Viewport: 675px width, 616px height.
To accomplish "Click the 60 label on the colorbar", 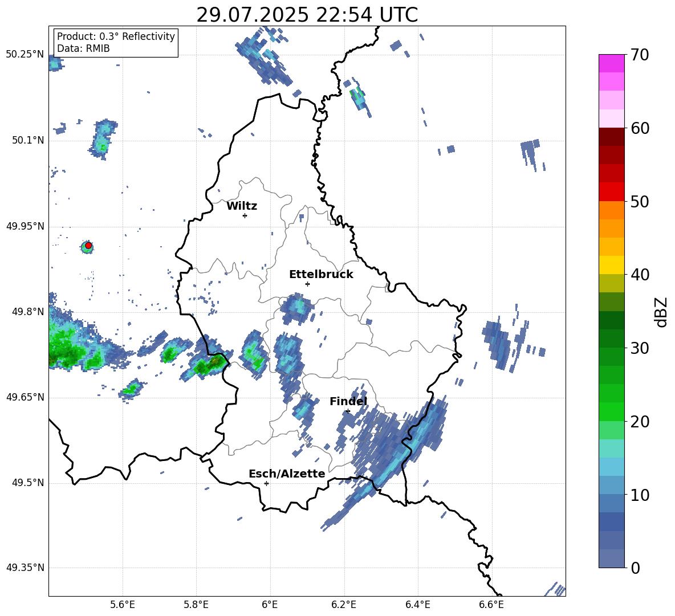I will pos(640,128).
